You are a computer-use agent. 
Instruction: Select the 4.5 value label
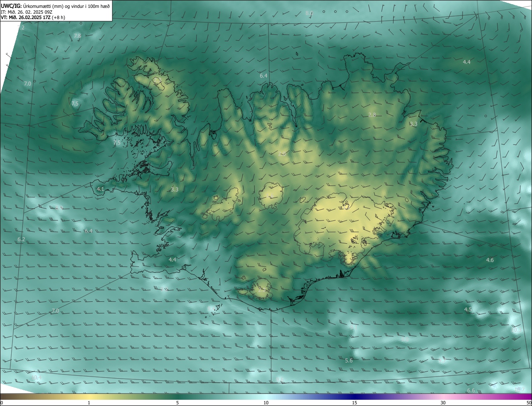468,309
